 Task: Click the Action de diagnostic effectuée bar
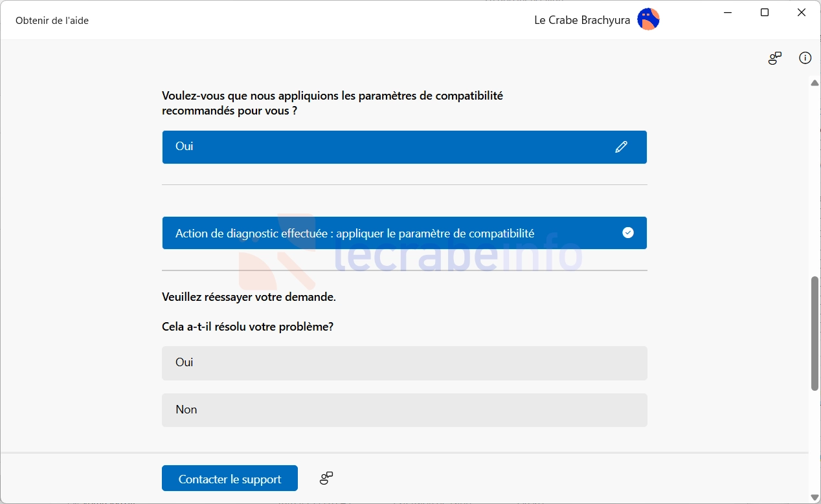coord(405,233)
